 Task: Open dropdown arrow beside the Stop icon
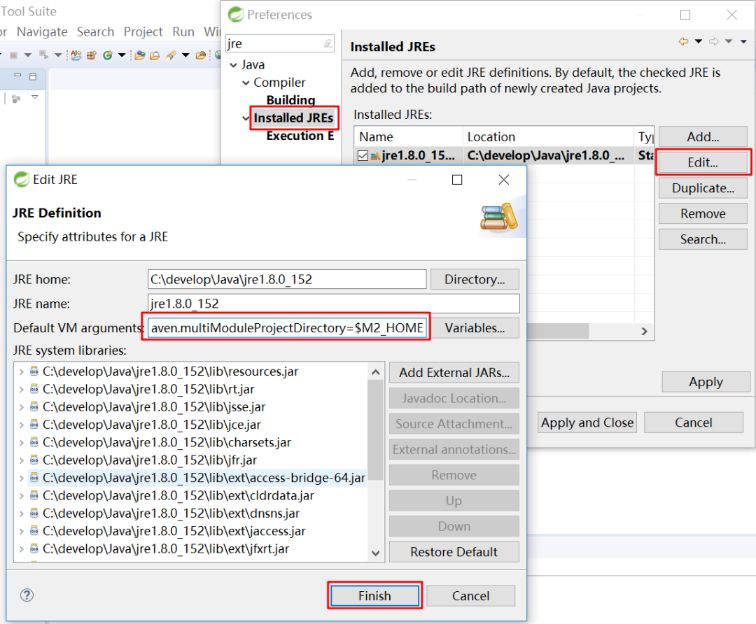pos(28,55)
